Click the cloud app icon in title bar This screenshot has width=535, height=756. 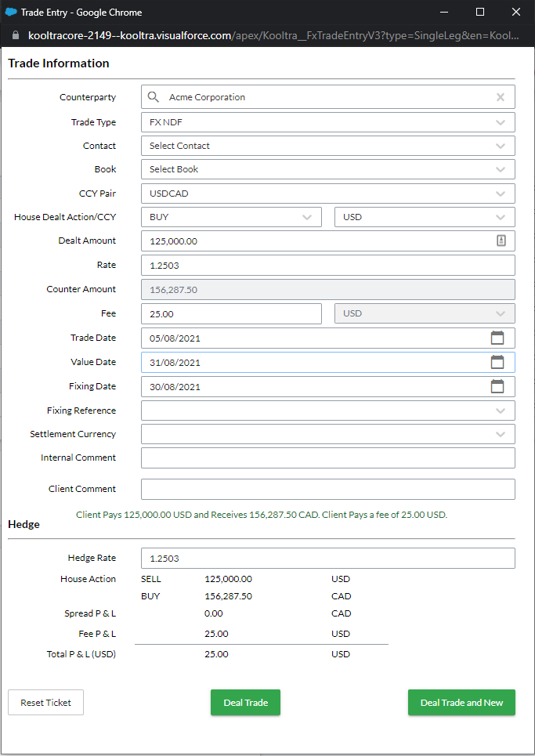(11, 12)
